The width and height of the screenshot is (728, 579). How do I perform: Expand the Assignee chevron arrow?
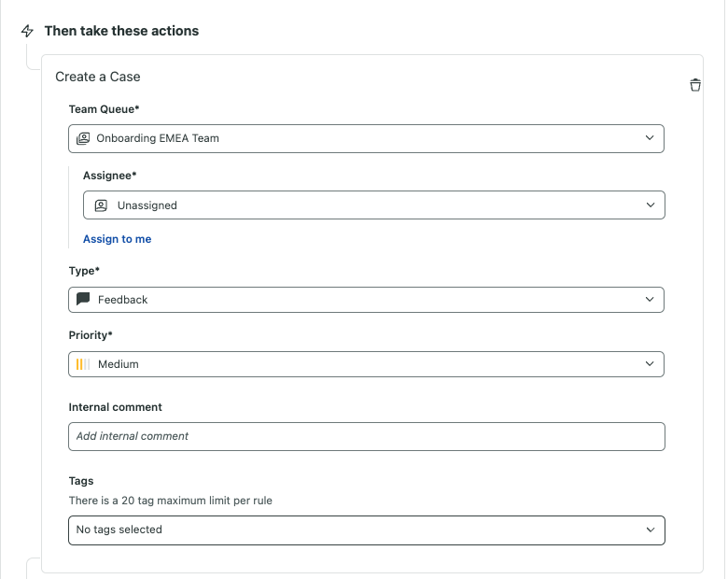pyautogui.click(x=651, y=205)
